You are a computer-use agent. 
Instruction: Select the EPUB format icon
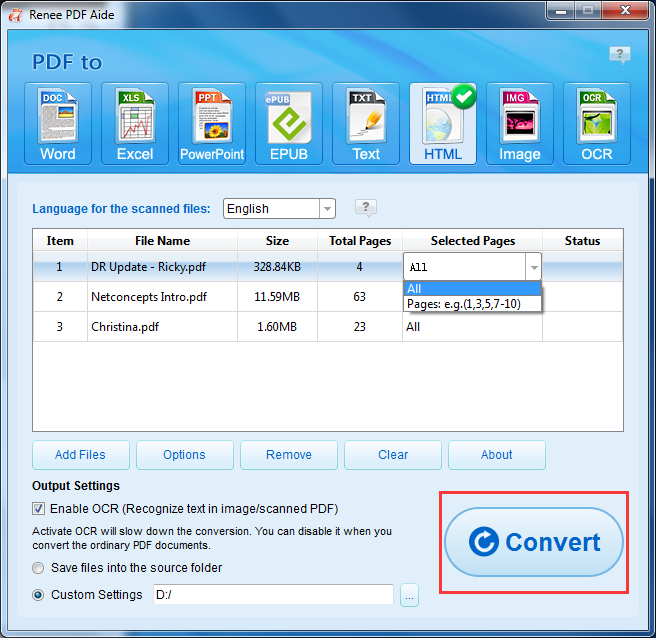289,124
